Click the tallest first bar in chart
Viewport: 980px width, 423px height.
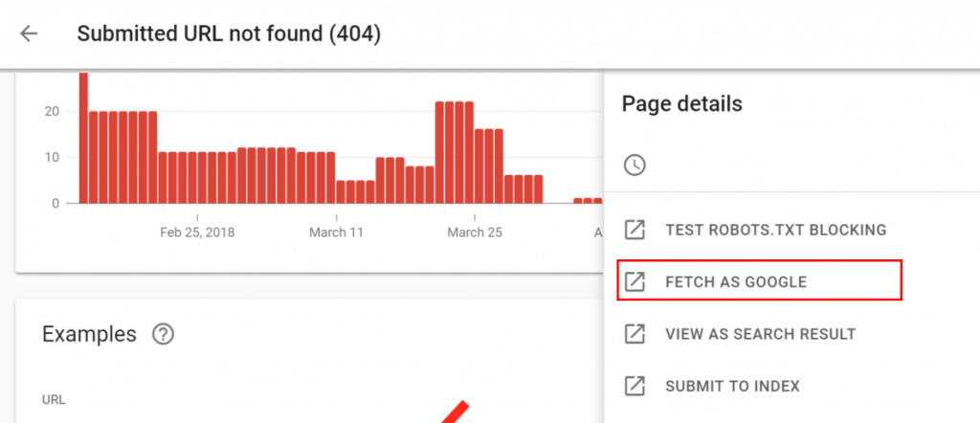[83, 138]
